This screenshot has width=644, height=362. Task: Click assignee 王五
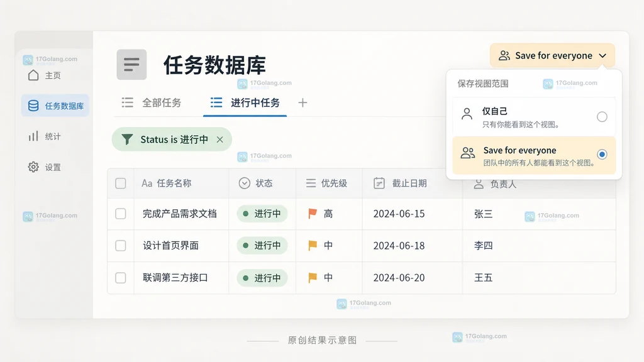(x=484, y=278)
